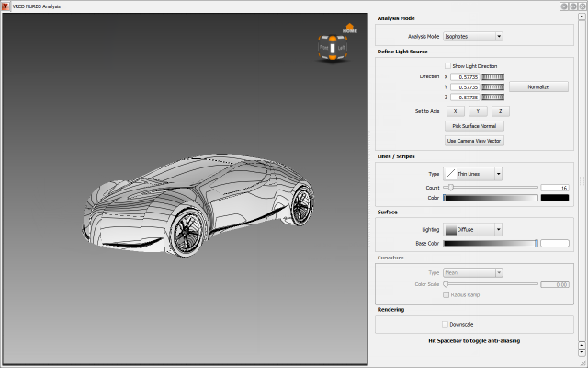588x368 pixels.
Task: Click the Z direction thumbwheel control
Action: point(493,97)
